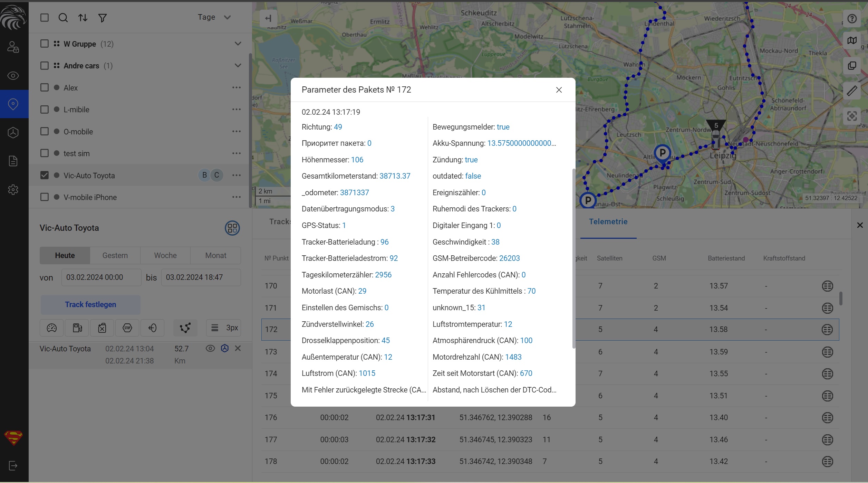Click the Gesamtkilometerstand value 38713.37

pos(395,176)
